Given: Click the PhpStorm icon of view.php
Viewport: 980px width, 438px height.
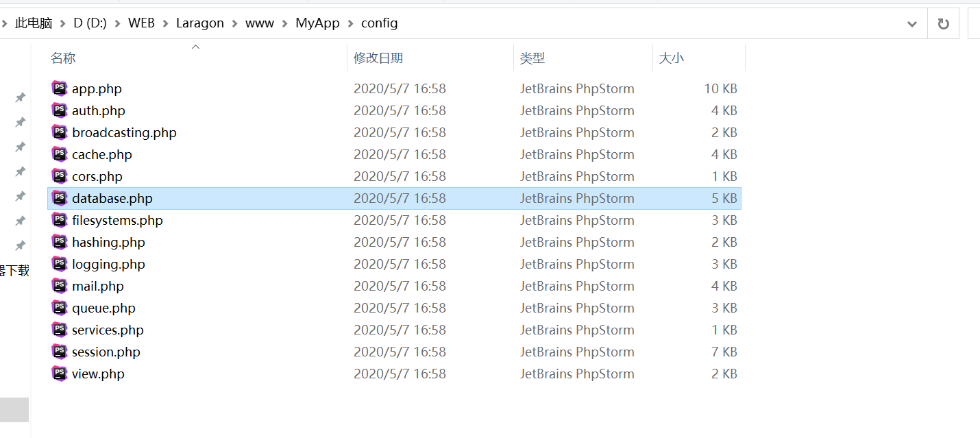Looking at the screenshot, I should (60, 373).
